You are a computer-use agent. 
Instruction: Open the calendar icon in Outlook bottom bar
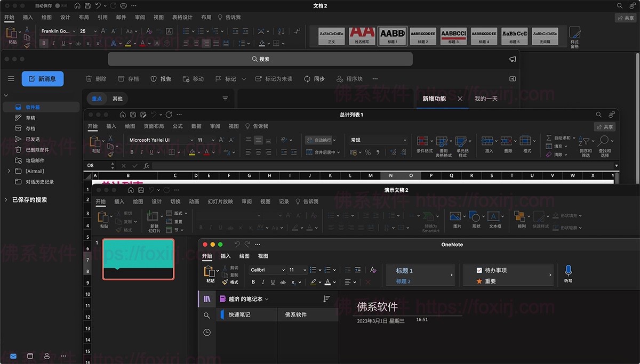click(30, 355)
